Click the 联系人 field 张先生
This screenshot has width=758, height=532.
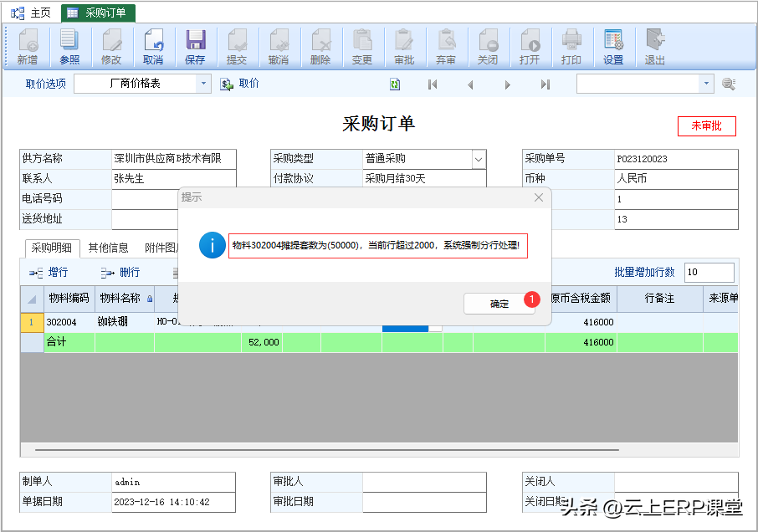173,179
